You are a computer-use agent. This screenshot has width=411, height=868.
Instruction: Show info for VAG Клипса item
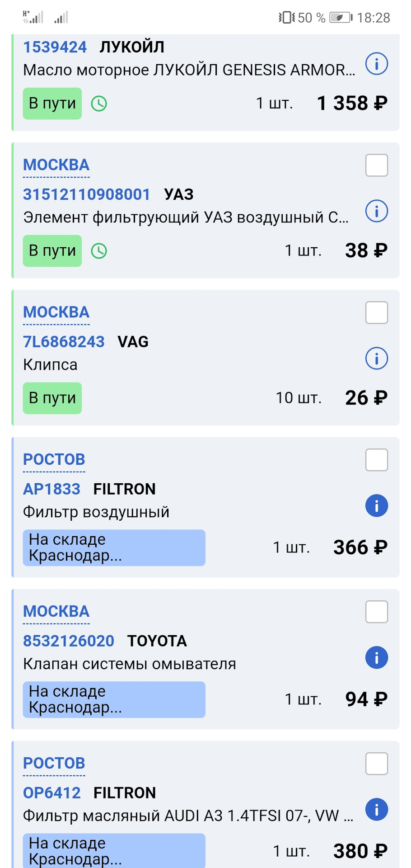pyautogui.click(x=376, y=359)
